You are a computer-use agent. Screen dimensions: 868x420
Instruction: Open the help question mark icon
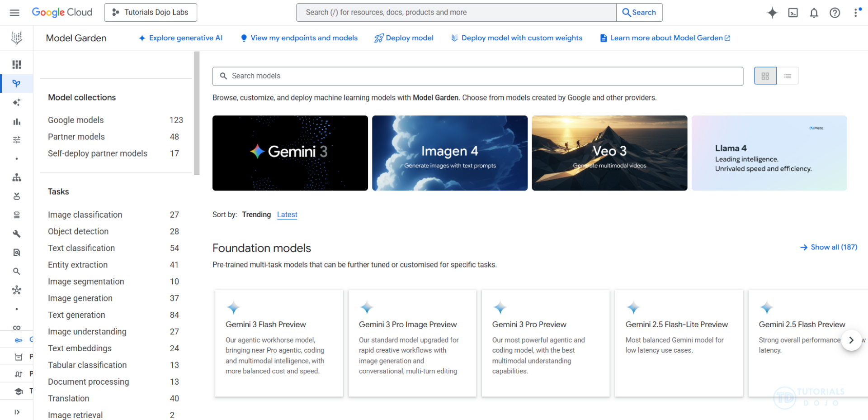point(835,13)
